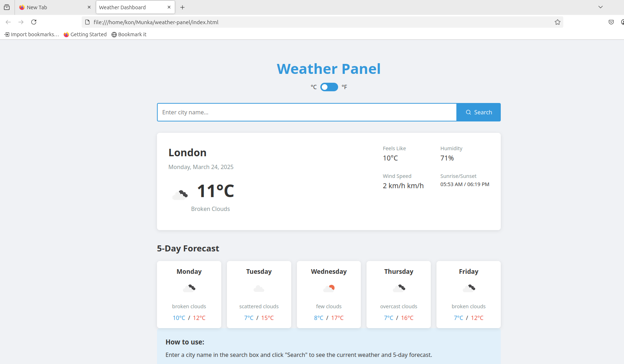Click Thursday's overcast clouds icon
The width and height of the screenshot is (624, 364).
click(398, 288)
